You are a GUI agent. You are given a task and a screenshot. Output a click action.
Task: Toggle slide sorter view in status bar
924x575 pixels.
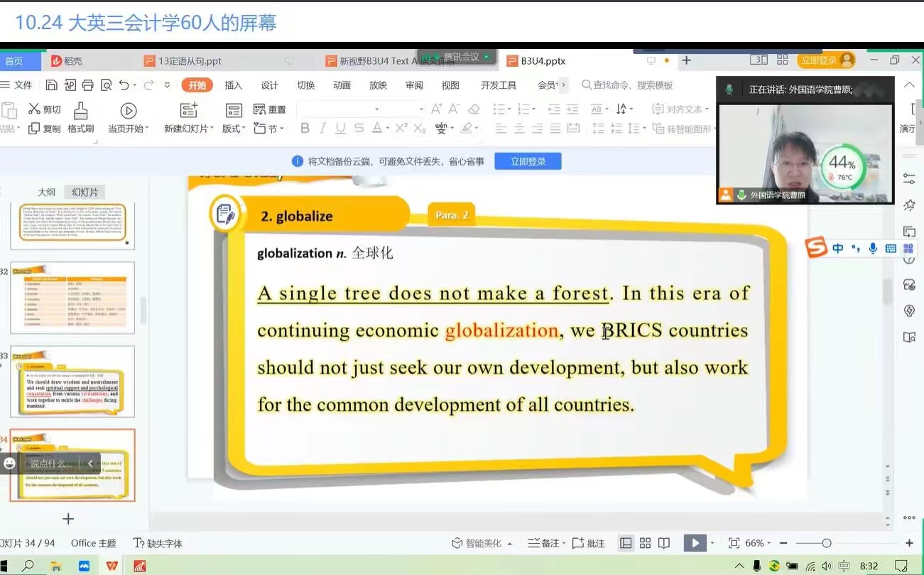coord(645,543)
